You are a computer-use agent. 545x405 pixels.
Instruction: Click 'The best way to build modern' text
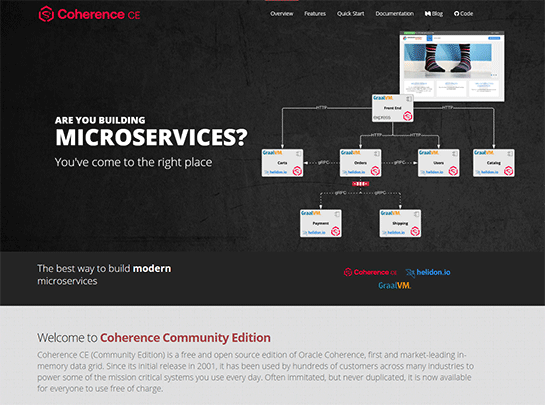point(104,268)
